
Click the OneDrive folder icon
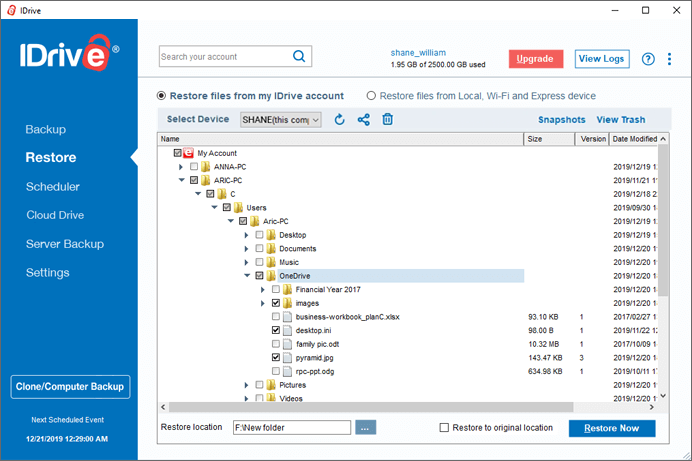pyautogui.click(x=271, y=276)
